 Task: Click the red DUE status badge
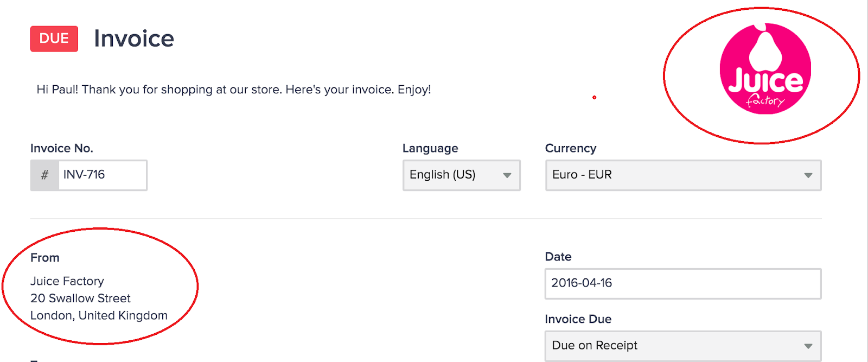point(54,39)
